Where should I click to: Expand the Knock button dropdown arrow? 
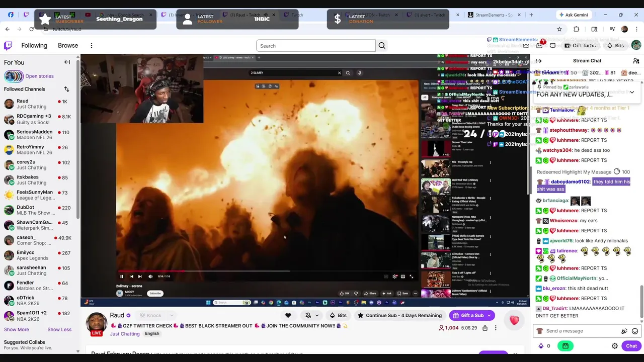coord(171,316)
